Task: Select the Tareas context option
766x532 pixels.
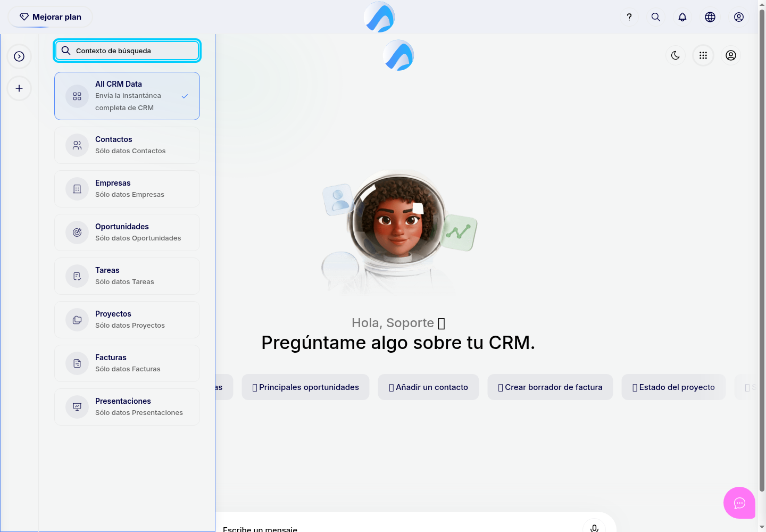Action: click(127, 276)
